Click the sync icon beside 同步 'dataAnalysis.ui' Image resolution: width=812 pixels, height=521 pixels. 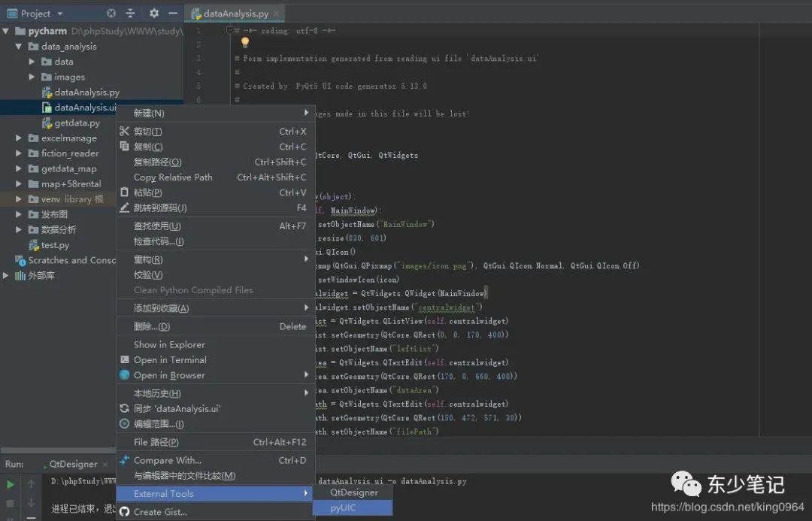pyautogui.click(x=124, y=409)
